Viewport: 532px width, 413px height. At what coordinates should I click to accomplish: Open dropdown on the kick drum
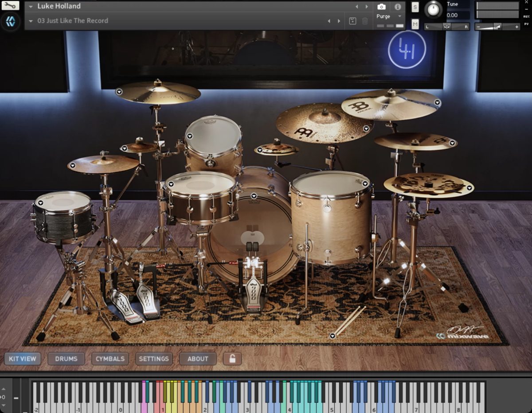(254, 196)
